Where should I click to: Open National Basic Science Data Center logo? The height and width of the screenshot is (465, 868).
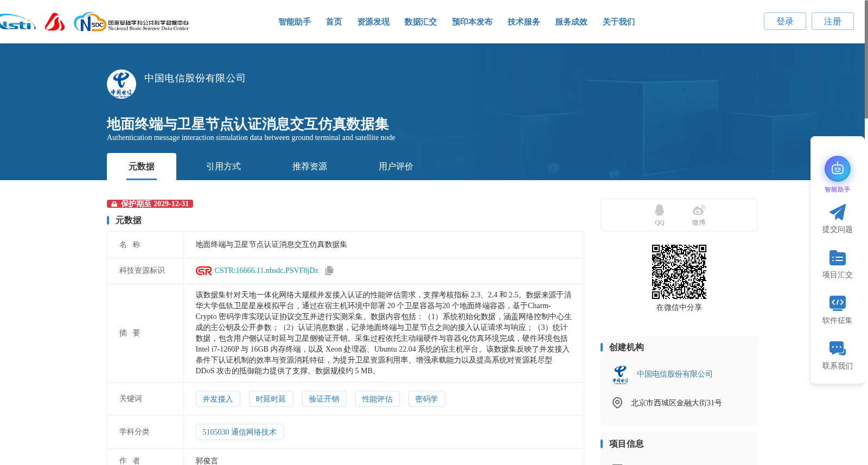click(x=131, y=22)
